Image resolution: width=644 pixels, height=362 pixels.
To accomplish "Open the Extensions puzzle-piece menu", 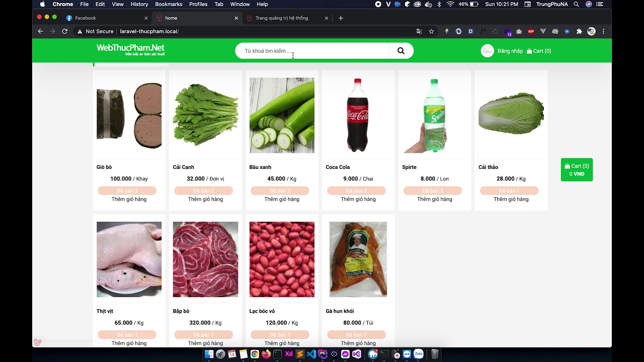I will (x=579, y=31).
